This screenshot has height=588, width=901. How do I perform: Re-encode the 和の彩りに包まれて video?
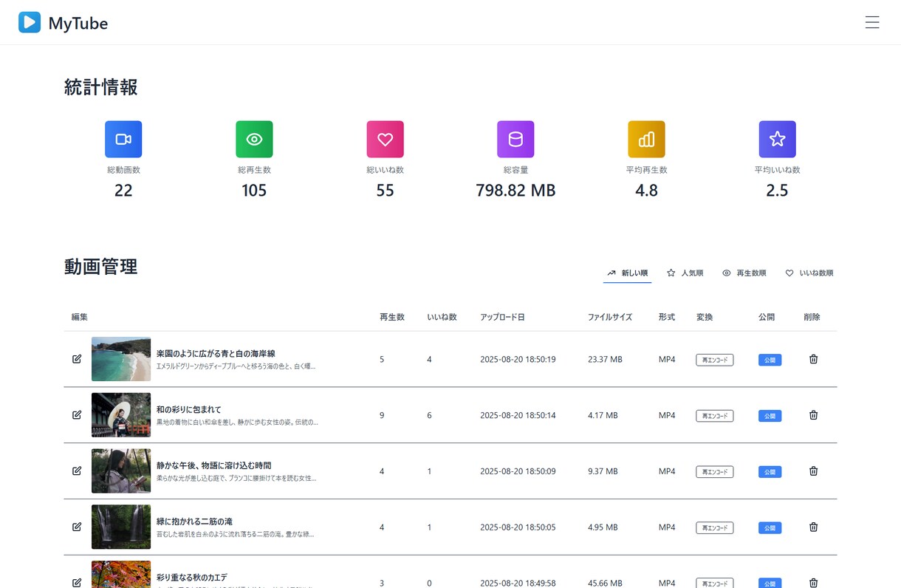[x=714, y=416]
